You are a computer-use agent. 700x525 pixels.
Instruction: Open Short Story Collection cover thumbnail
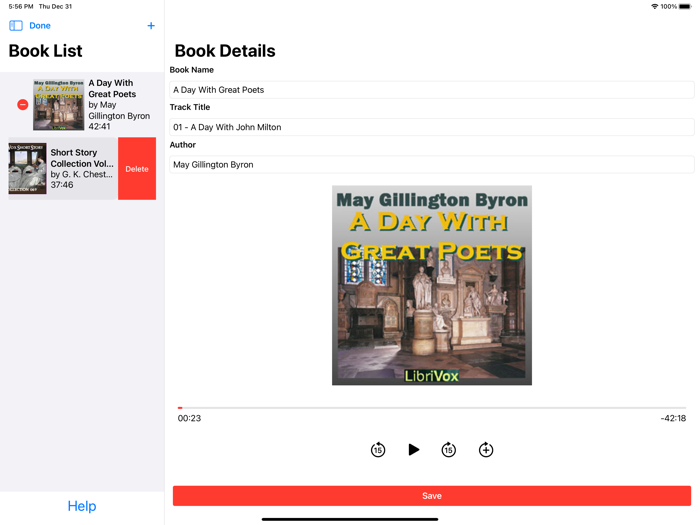tap(27, 168)
